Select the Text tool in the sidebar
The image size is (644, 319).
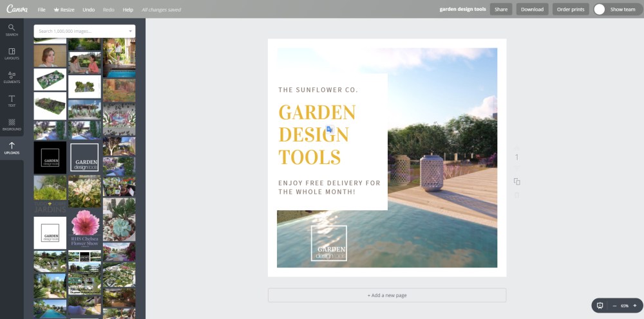(x=12, y=101)
